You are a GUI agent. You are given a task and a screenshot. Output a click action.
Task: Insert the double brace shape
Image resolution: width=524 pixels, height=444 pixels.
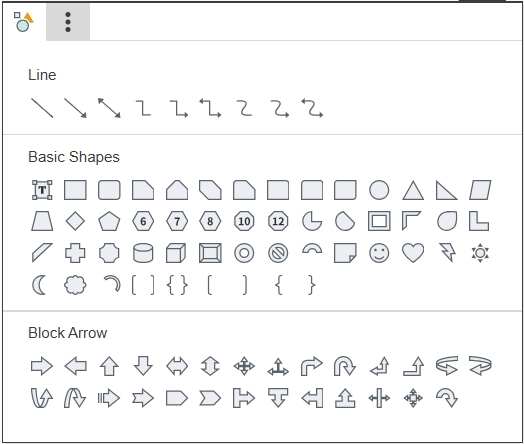(x=177, y=285)
